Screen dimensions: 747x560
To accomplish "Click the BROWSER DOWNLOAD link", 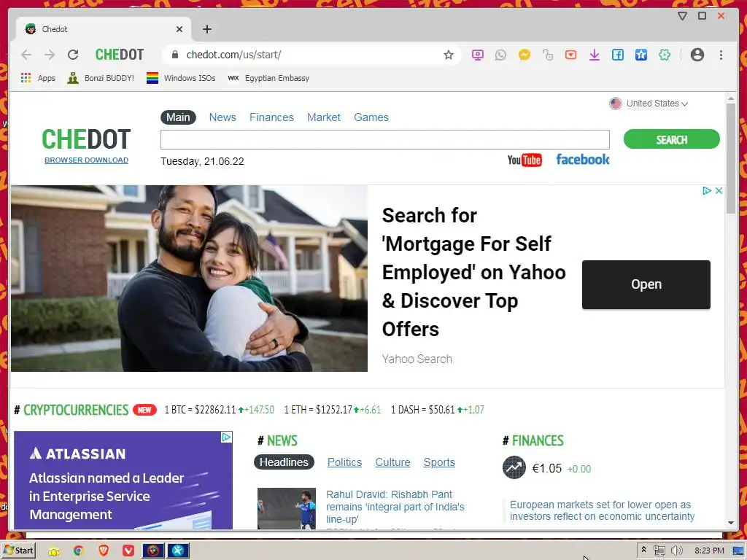I will tap(86, 160).
